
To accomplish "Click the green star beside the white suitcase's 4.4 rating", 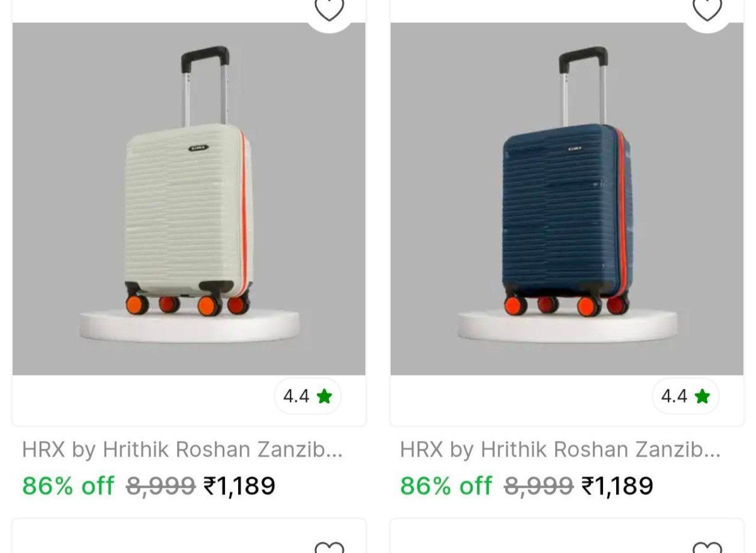I will click(324, 396).
